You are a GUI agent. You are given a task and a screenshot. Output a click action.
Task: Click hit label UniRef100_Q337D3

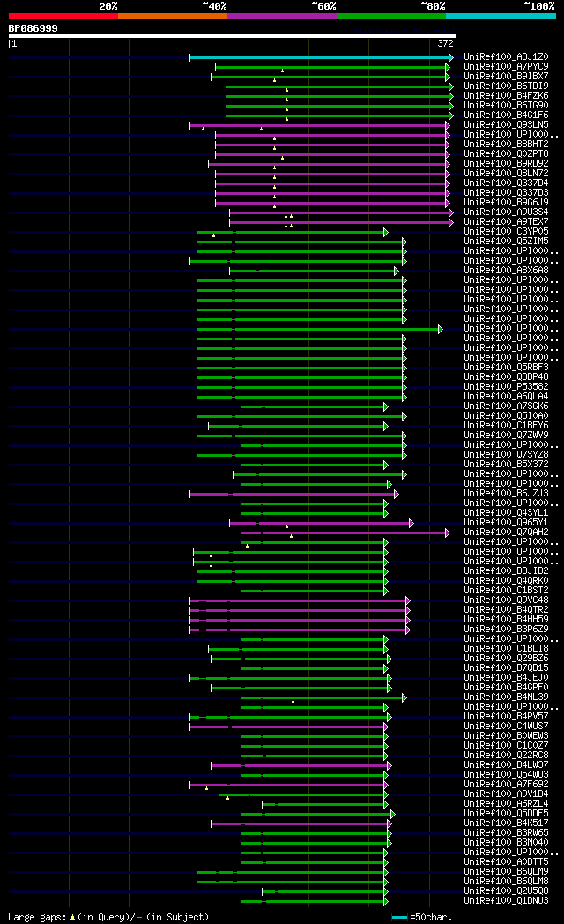coord(506,193)
